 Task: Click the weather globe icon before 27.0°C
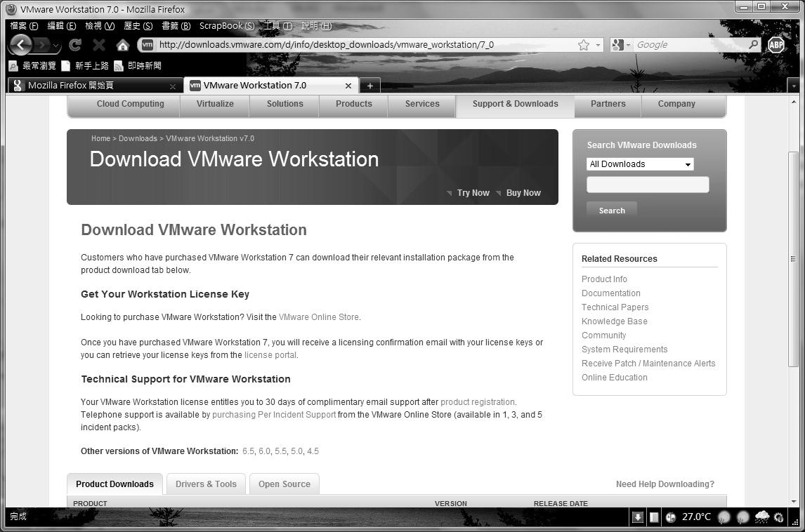[x=671, y=517]
